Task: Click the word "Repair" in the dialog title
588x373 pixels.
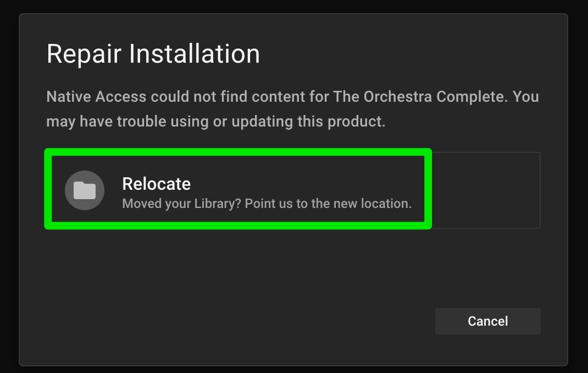Action: pyautogui.click(x=84, y=54)
